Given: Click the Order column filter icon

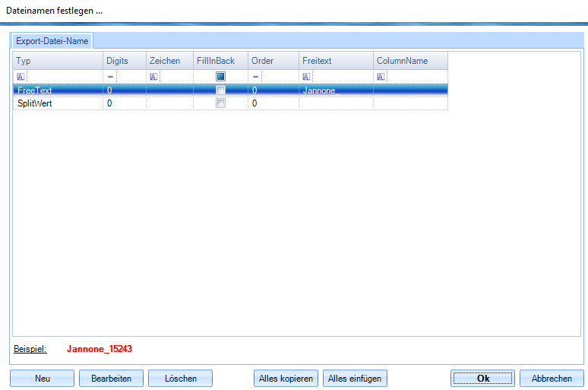Looking at the screenshot, I should tap(256, 77).
